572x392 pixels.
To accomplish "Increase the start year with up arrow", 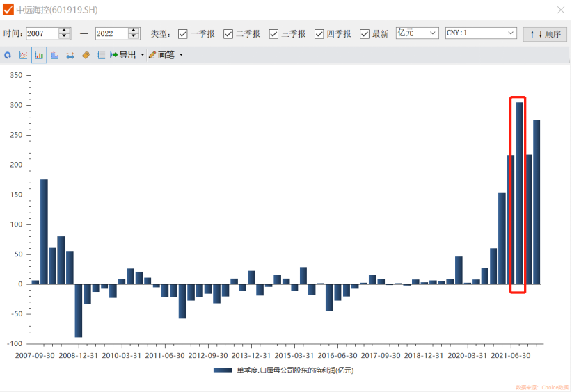I will (64, 31).
